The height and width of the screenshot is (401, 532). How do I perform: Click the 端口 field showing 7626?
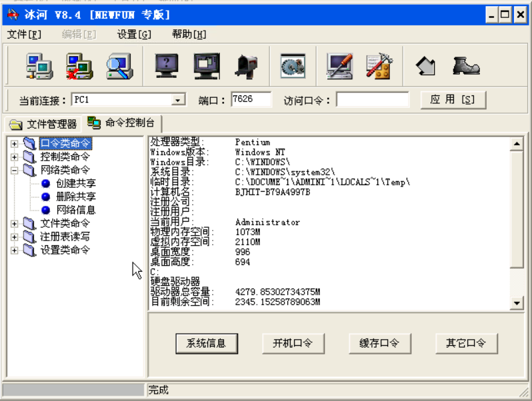pyautogui.click(x=251, y=99)
